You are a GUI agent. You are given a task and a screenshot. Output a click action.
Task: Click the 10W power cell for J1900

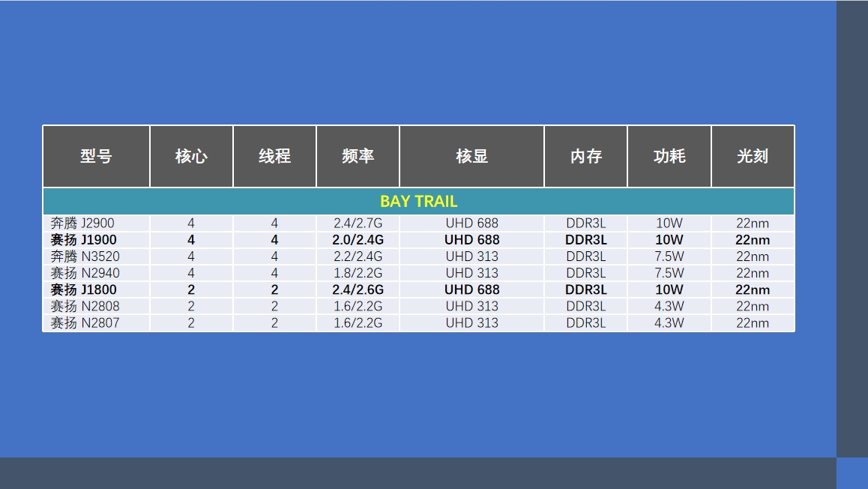click(669, 240)
